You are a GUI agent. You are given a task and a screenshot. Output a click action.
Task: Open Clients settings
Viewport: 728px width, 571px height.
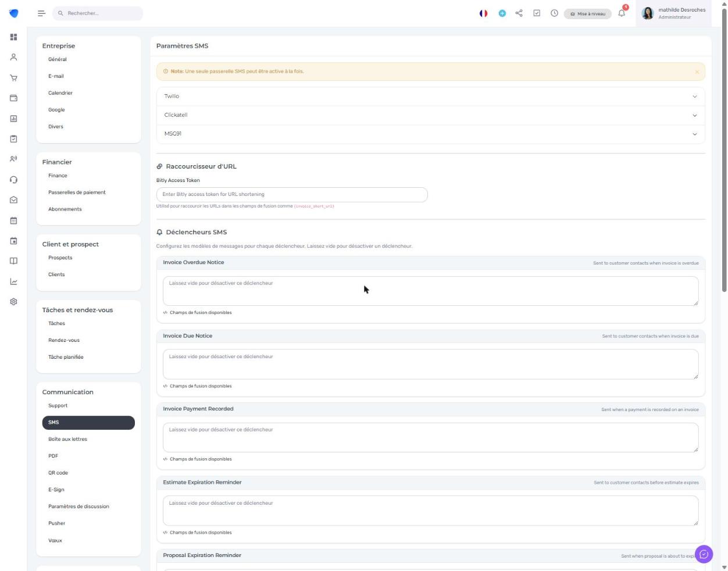tap(56, 274)
